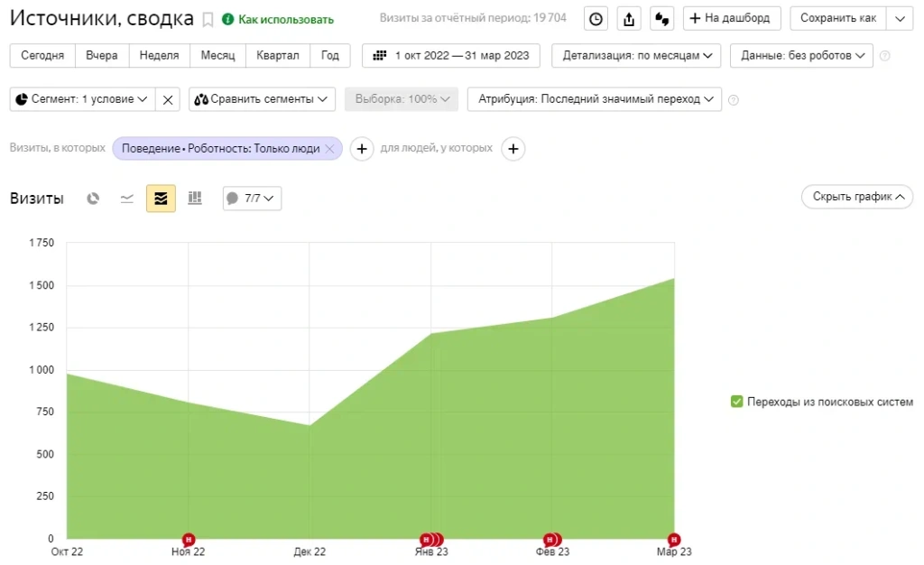
Task: Open 'Как использовать' help link
Action: (x=278, y=20)
